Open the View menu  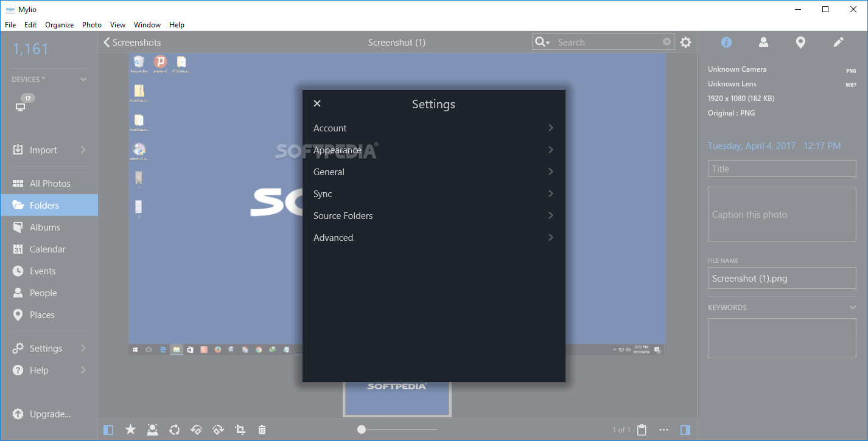(x=117, y=25)
